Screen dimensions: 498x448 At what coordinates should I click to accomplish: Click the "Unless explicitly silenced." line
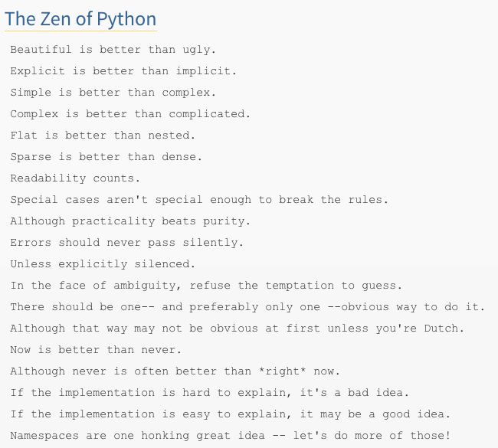coord(103,264)
